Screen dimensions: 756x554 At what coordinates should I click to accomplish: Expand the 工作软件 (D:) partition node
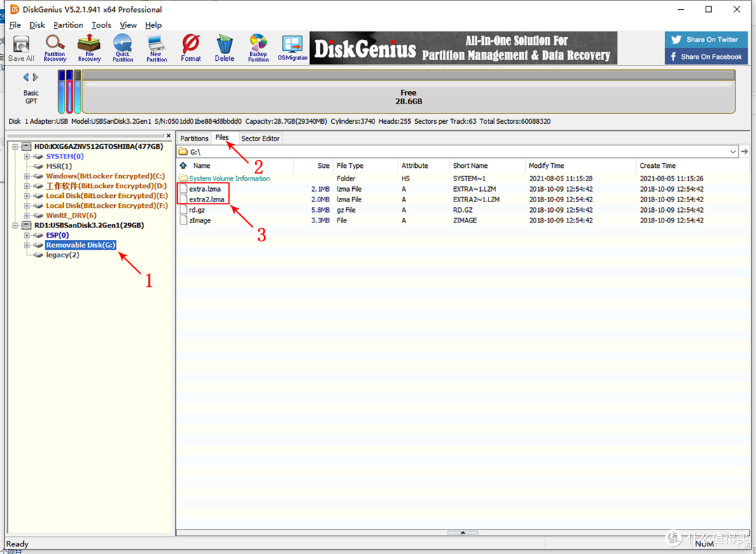27,186
